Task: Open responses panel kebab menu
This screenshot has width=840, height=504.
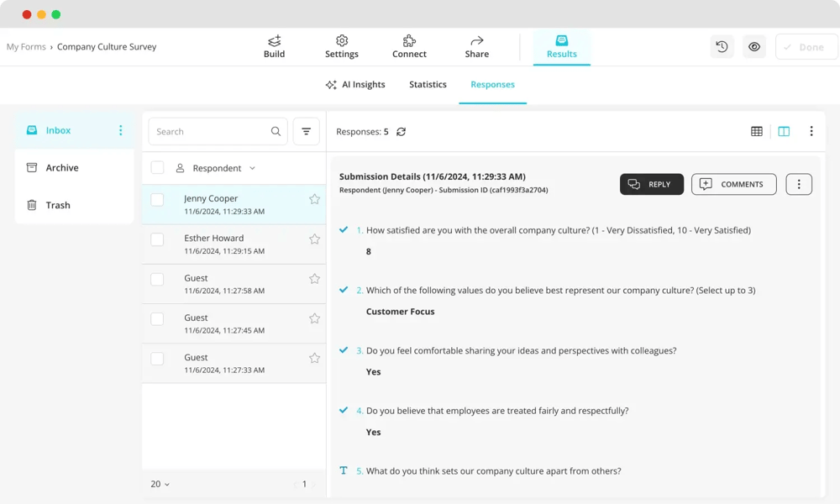Action: [811, 131]
